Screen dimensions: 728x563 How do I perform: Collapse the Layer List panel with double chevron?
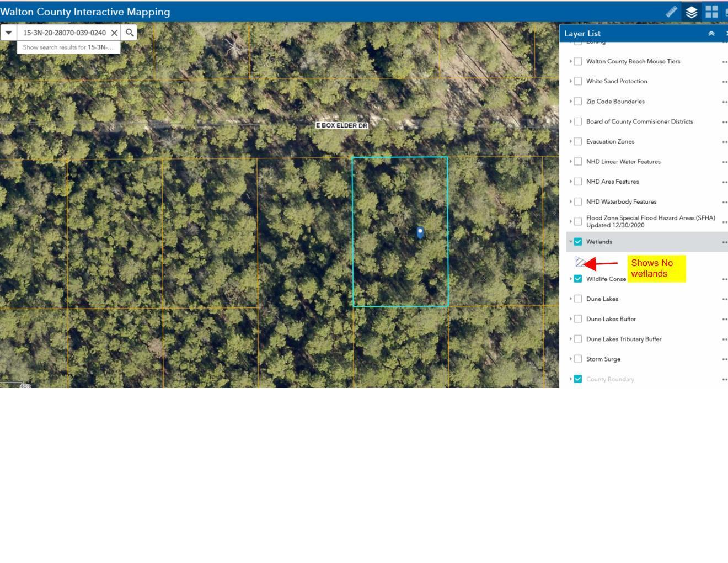click(x=710, y=33)
